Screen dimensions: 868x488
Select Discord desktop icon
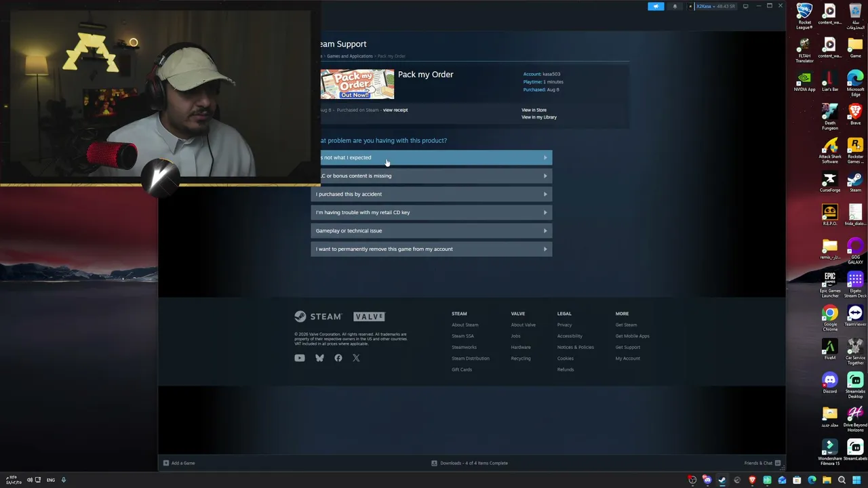830,383
